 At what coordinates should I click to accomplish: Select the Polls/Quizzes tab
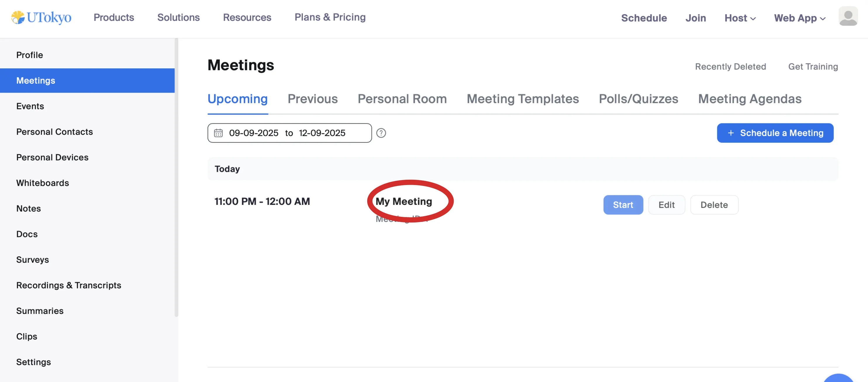(x=638, y=99)
